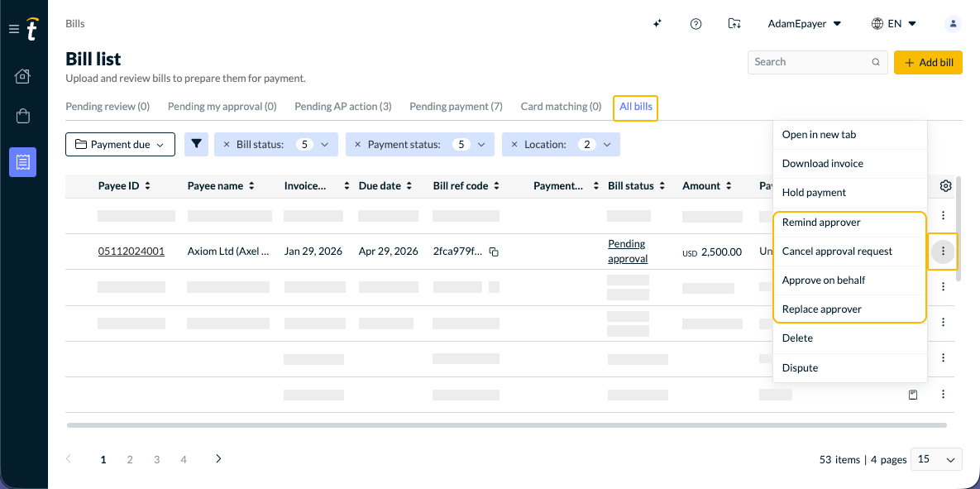The width and height of the screenshot is (980, 489).
Task: Select Remind approver menu item
Action: tap(849, 222)
